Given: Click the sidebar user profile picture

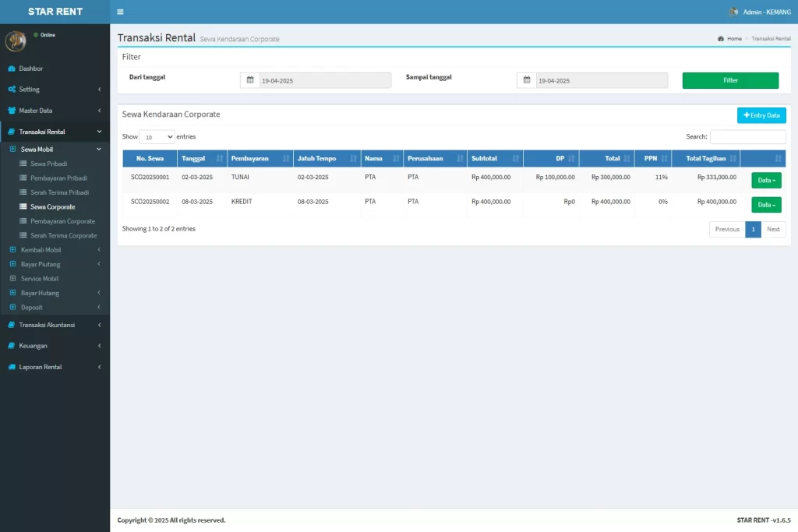Looking at the screenshot, I should [16, 41].
